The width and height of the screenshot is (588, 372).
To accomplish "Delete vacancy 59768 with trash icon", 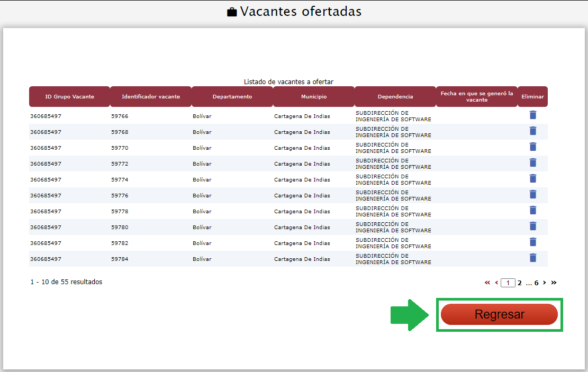I will click(x=532, y=131).
